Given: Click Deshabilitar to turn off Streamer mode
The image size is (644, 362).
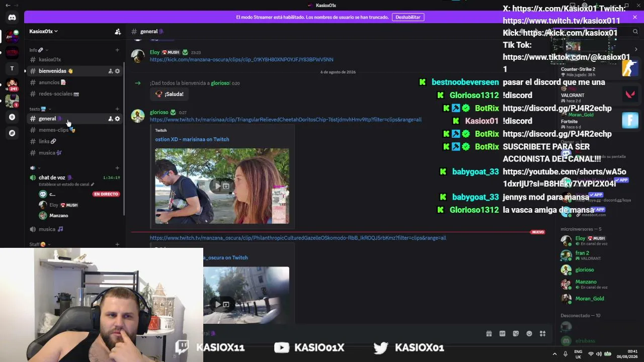Looking at the screenshot, I should pos(408,17).
